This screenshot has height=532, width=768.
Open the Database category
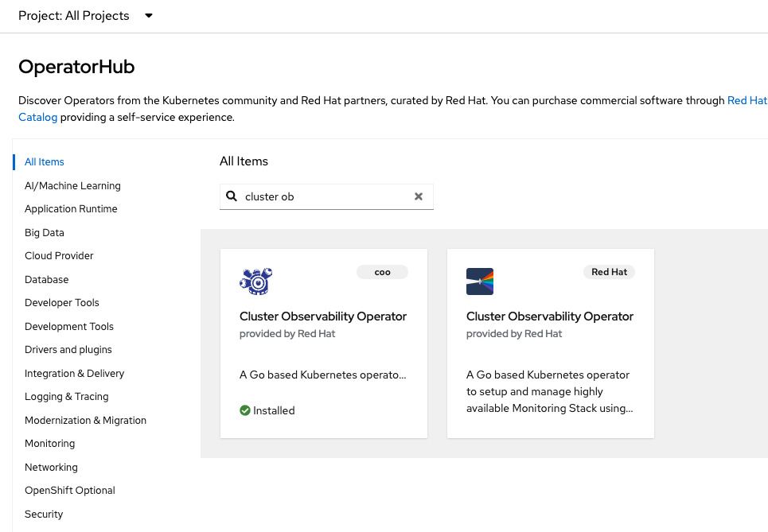pyautogui.click(x=47, y=280)
